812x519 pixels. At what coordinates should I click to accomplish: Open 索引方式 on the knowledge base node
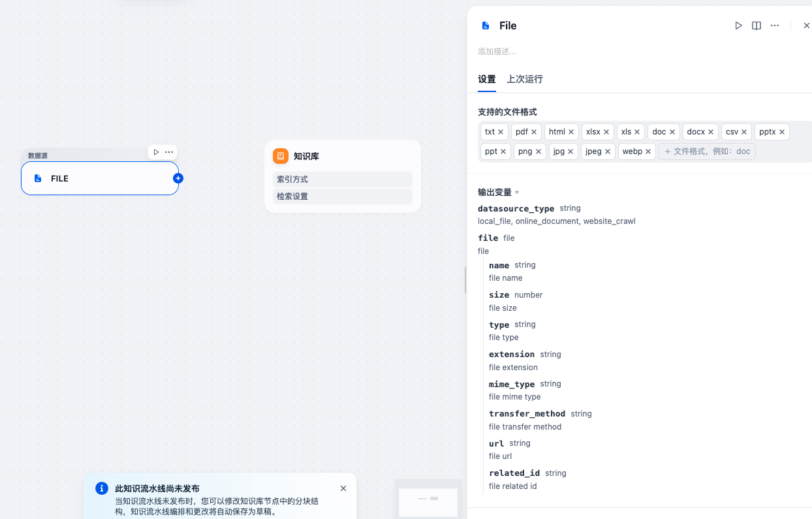tap(342, 179)
